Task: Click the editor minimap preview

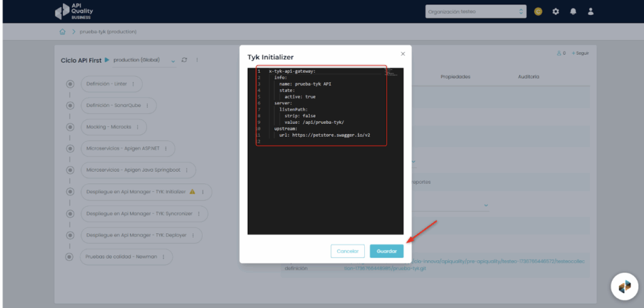Action: 391,72
